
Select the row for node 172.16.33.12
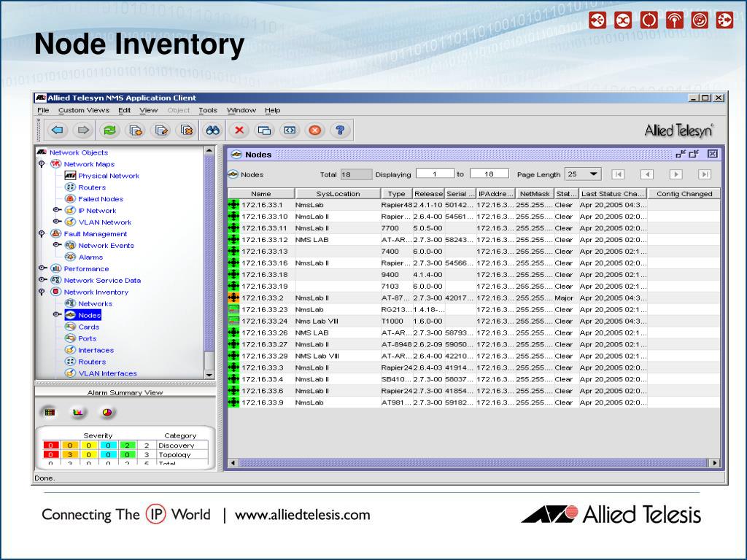pyautogui.click(x=474, y=240)
